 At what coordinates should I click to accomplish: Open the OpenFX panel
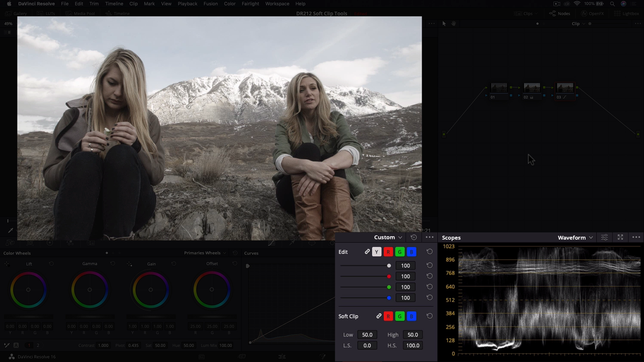[592, 13]
